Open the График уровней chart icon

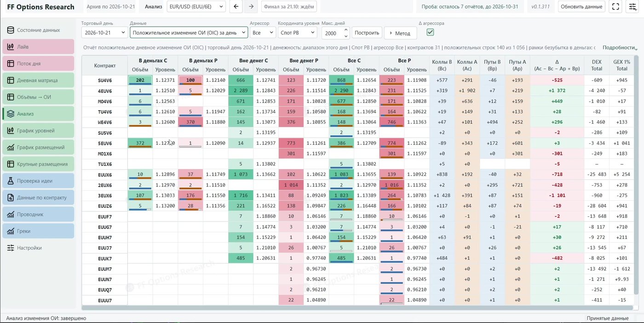point(10,130)
